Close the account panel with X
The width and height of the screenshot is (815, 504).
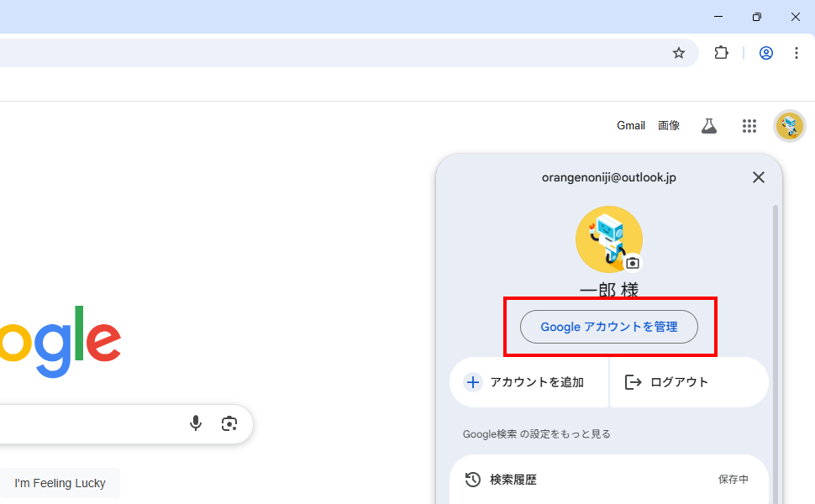759,177
